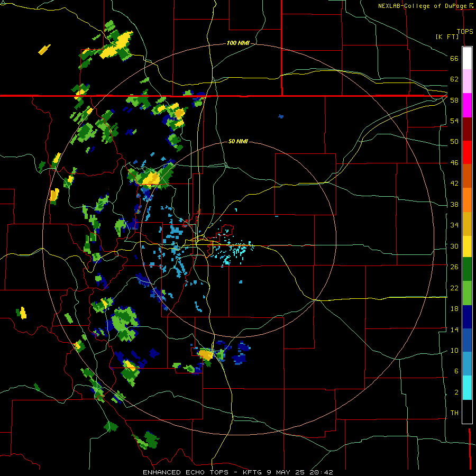Click the dark green legend swatch
Image resolution: width=476 pixels, height=476 pixels.
pyautogui.click(x=467, y=269)
